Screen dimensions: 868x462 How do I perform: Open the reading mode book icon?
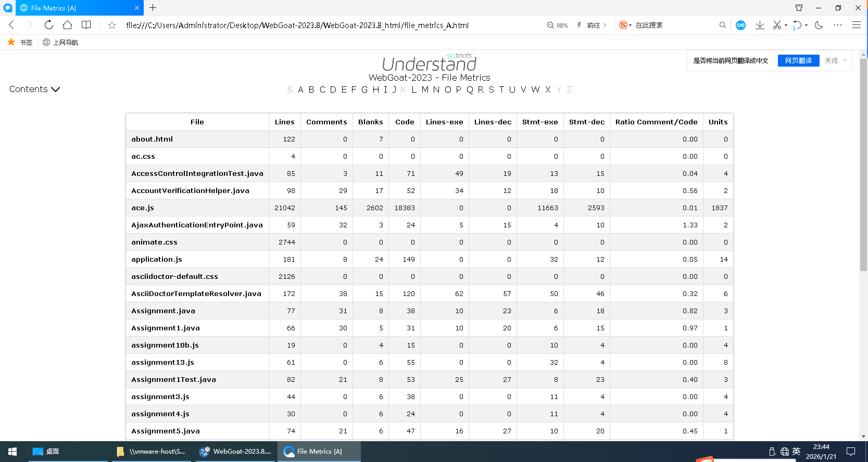[x=86, y=25]
